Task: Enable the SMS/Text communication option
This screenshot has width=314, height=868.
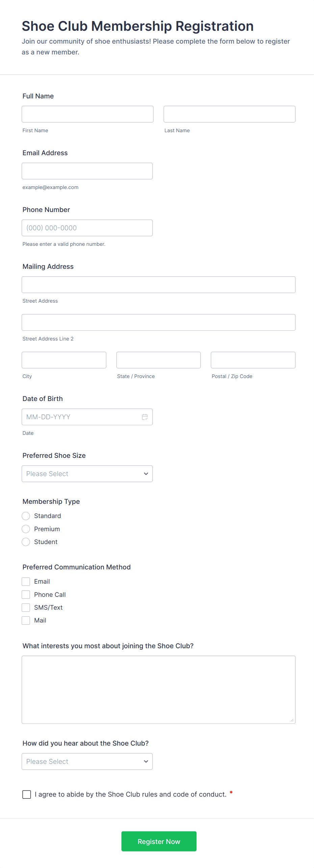Action: (x=26, y=608)
